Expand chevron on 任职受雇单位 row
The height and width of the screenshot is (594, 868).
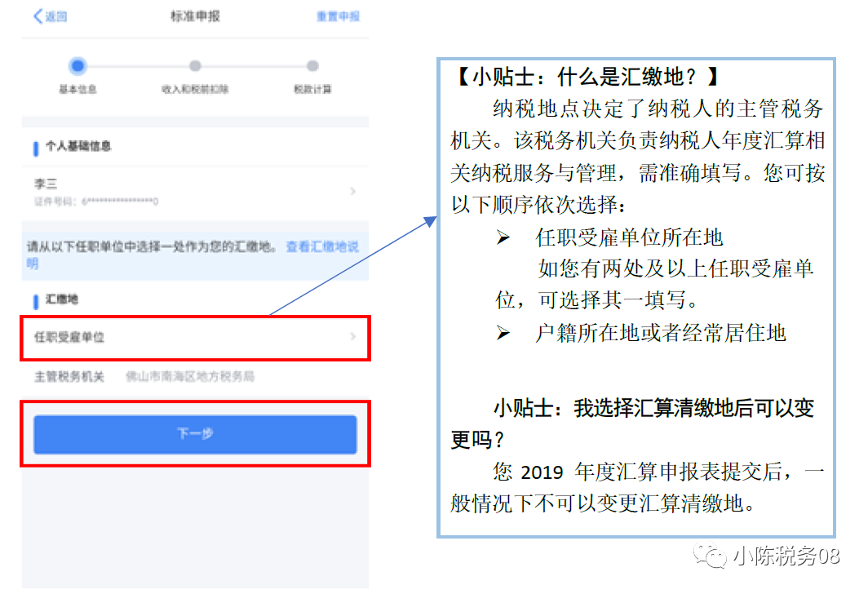353,337
